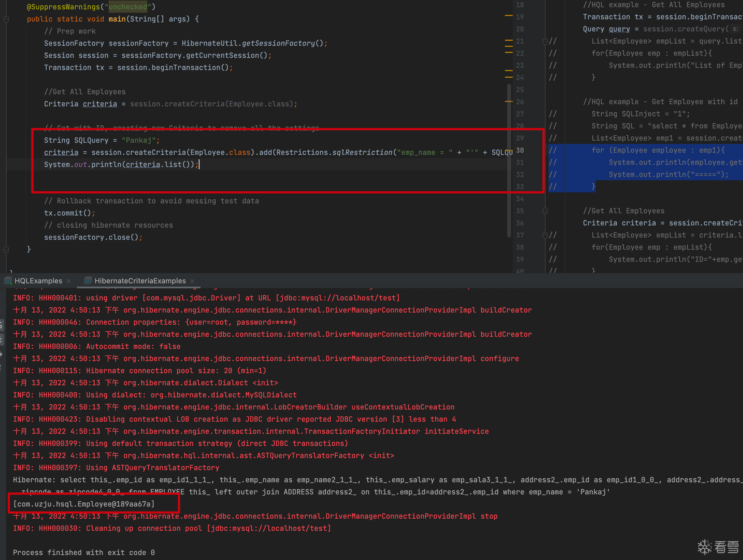Switch to the HQLExamples run tab
This screenshot has height=560, width=743.
38,281
